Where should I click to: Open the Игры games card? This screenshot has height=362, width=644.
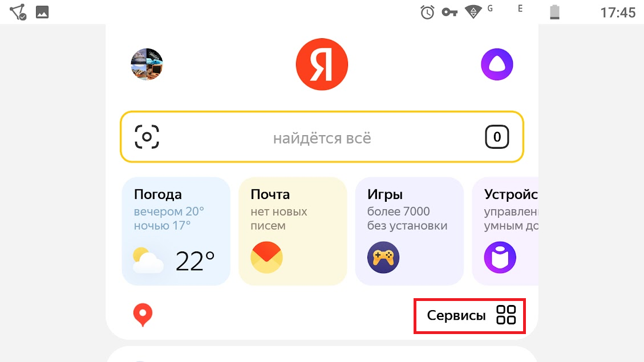tap(410, 231)
